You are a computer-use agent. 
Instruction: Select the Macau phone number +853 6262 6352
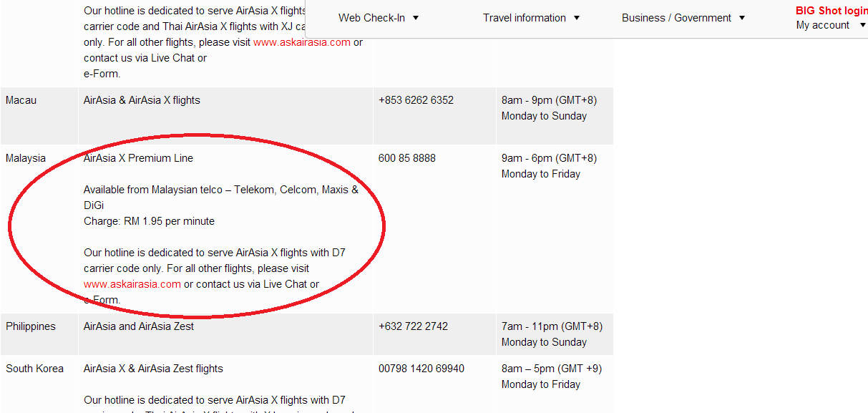(416, 100)
